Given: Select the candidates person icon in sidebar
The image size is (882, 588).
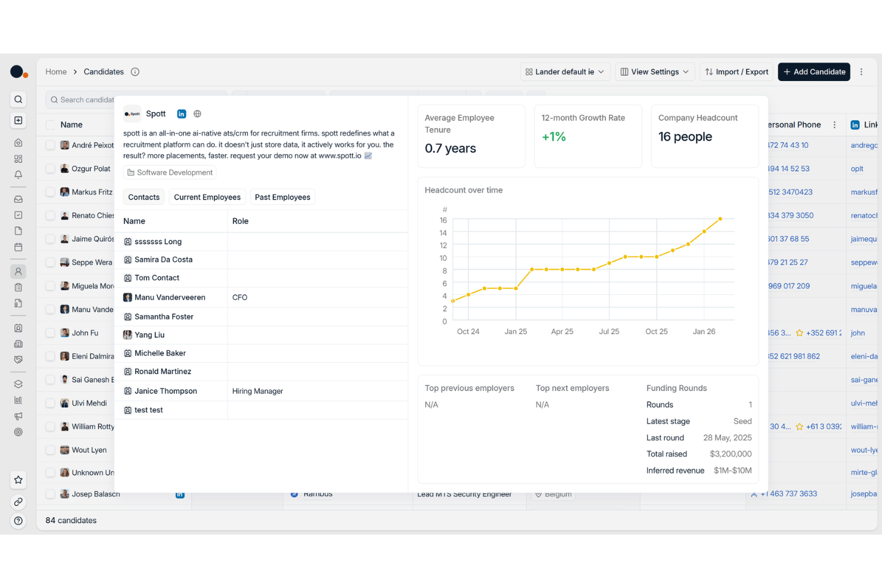Looking at the screenshot, I should click(x=18, y=272).
